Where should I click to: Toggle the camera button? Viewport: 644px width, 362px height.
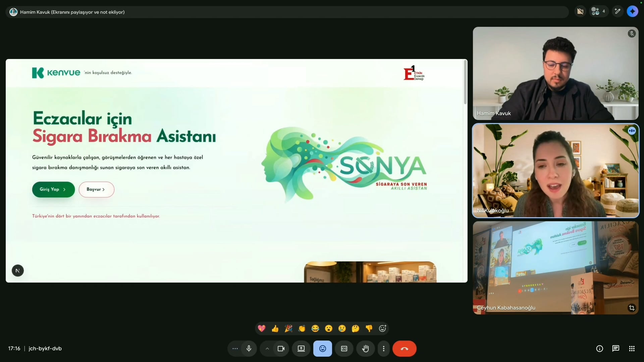point(281,349)
